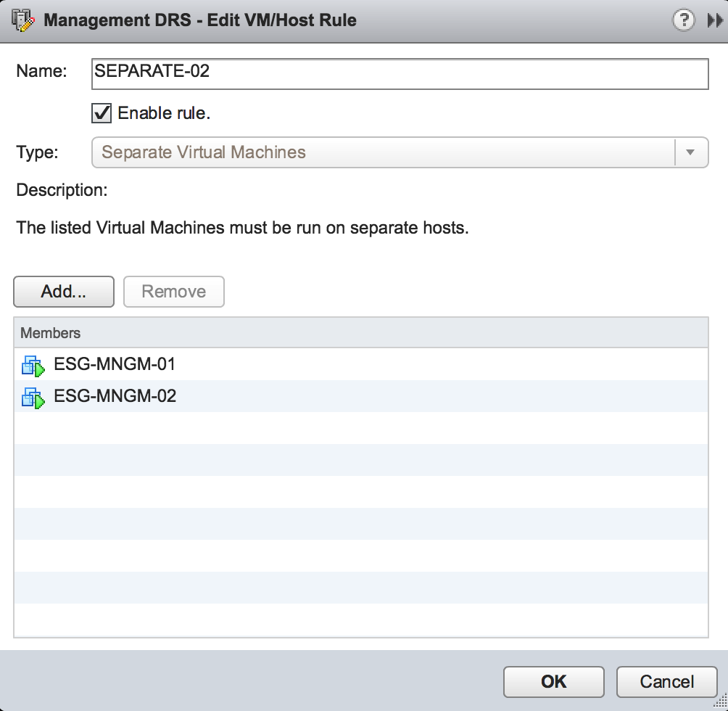
Task: Click the VM icon beside ESG-MNGM-01
Action: click(x=33, y=365)
